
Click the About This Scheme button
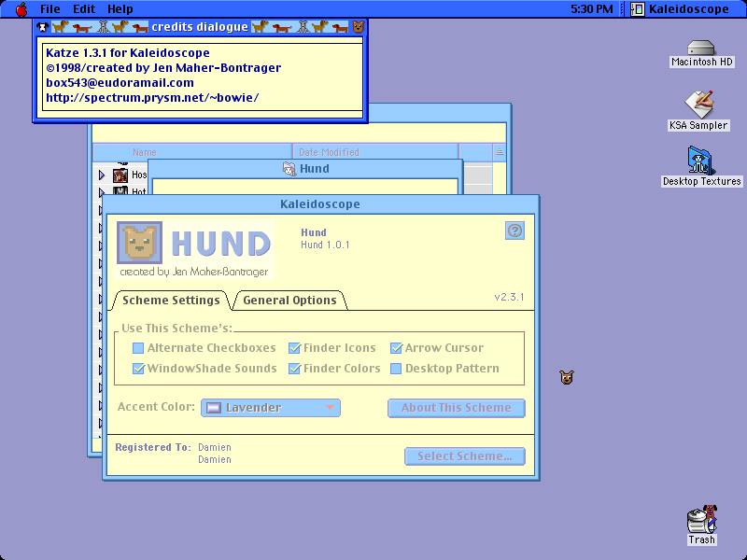(457, 408)
